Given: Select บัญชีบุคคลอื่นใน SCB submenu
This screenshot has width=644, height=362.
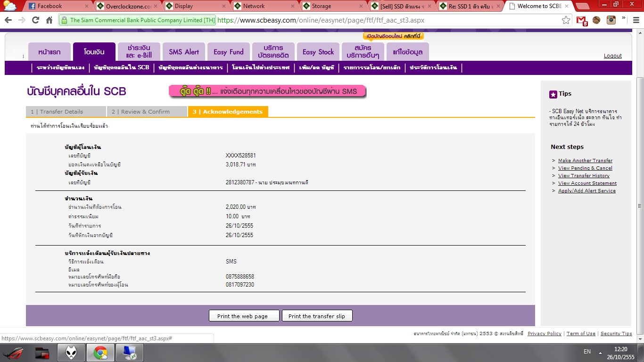Looking at the screenshot, I should [x=122, y=67].
